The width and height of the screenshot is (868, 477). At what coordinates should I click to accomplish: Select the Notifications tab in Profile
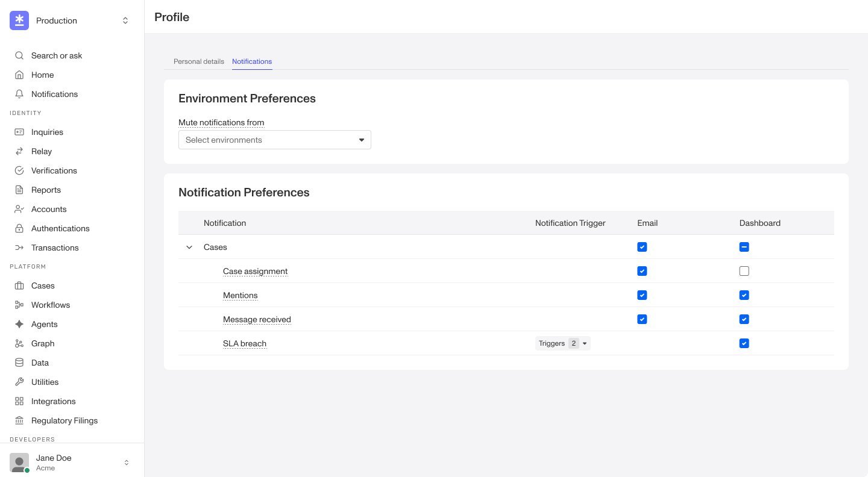point(252,61)
